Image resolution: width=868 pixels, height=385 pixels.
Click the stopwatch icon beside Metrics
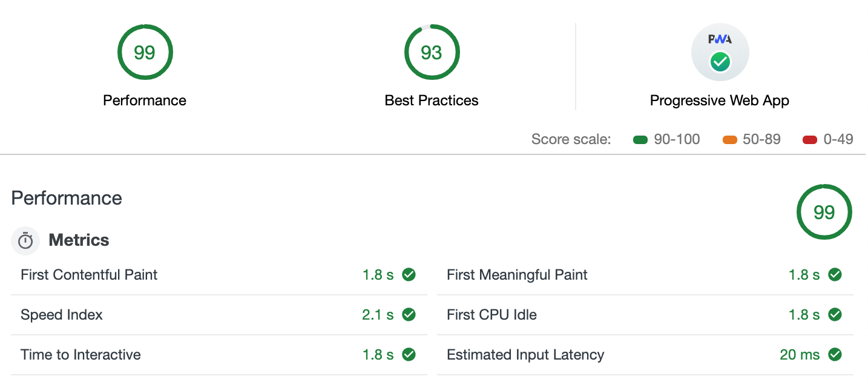click(x=25, y=240)
